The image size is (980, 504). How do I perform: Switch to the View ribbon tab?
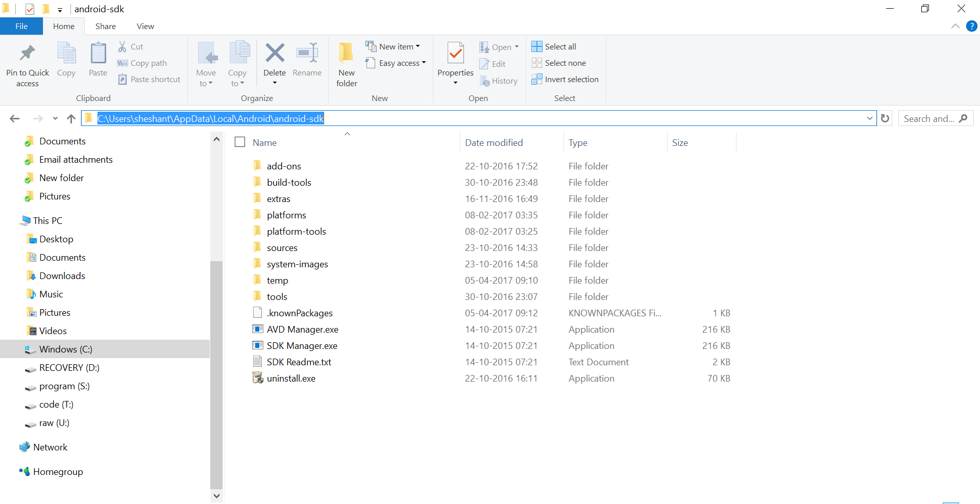[x=145, y=27]
